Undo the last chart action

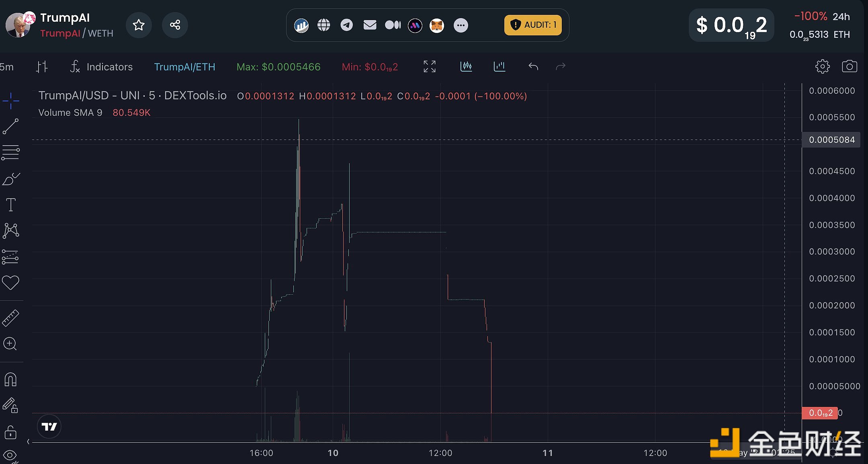[x=533, y=66]
